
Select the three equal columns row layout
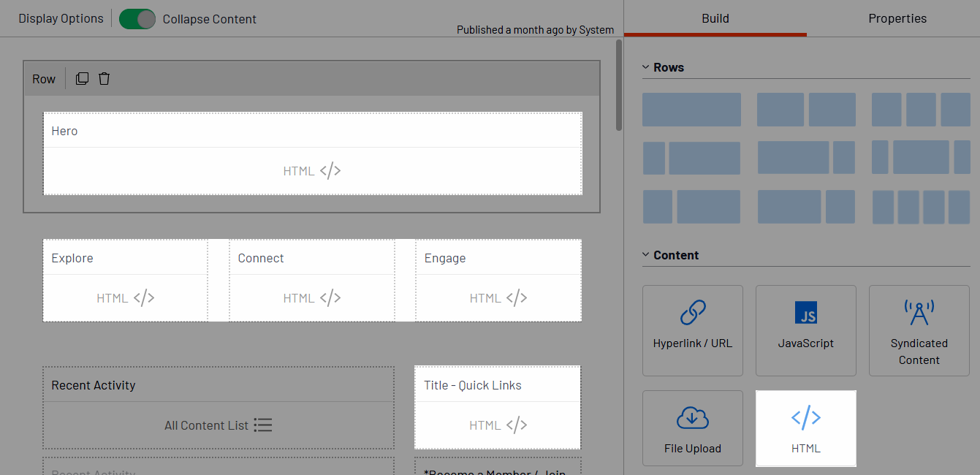click(921, 110)
